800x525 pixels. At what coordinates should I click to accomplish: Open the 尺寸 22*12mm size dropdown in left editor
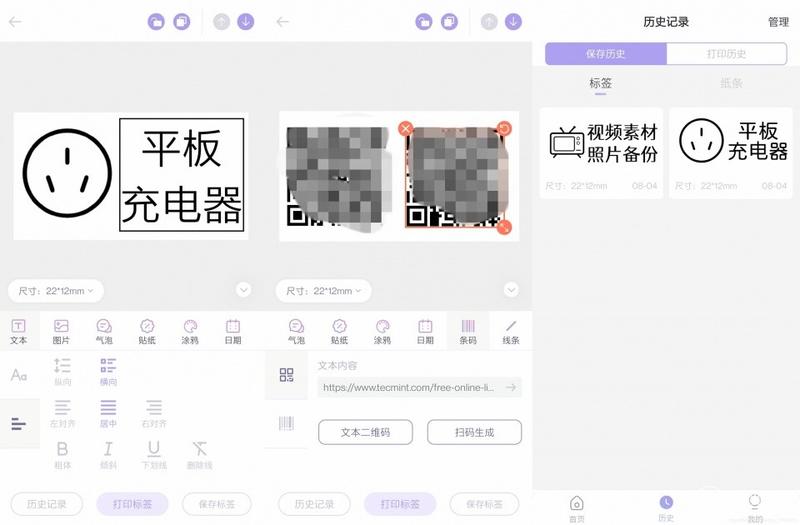point(56,291)
